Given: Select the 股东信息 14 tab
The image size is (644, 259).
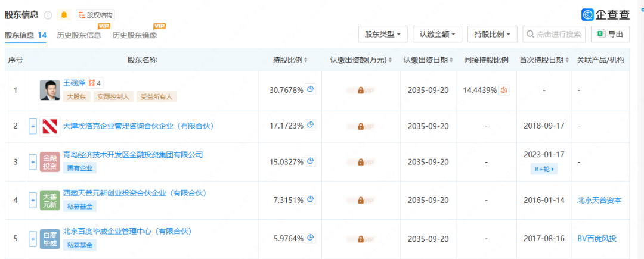Looking at the screenshot, I should 26,35.
